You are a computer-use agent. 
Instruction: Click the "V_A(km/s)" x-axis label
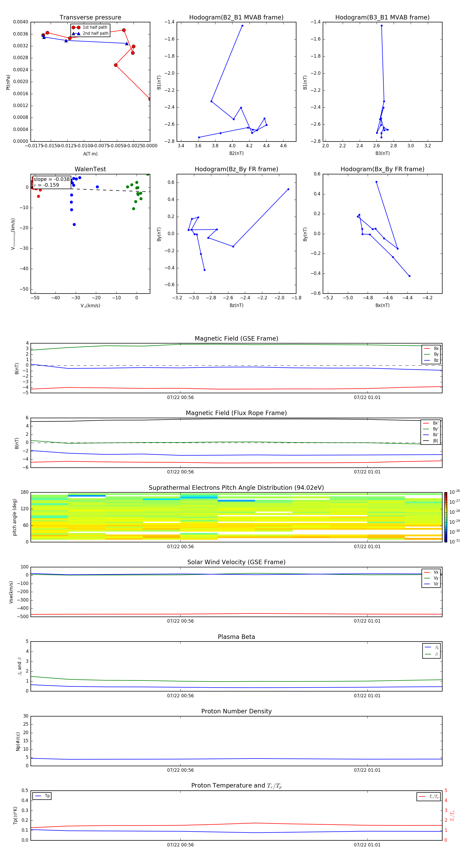pos(90,306)
